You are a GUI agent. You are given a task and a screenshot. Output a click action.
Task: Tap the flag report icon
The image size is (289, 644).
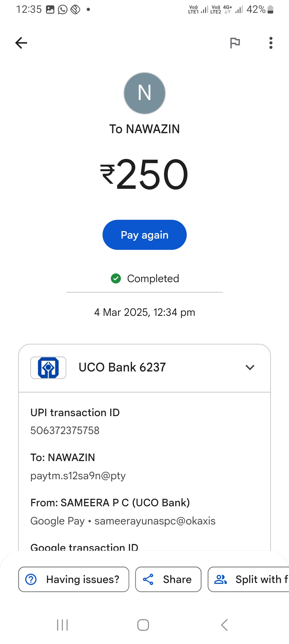click(x=235, y=43)
